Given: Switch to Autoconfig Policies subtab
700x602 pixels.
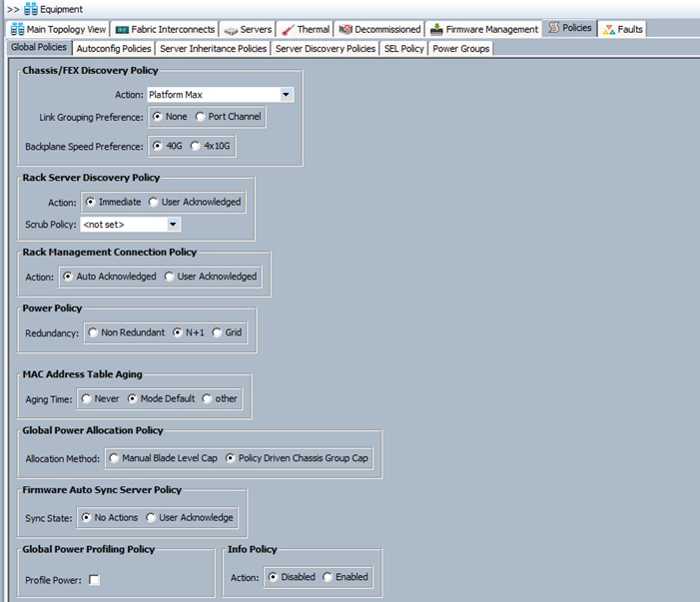Looking at the screenshot, I should pos(114,49).
